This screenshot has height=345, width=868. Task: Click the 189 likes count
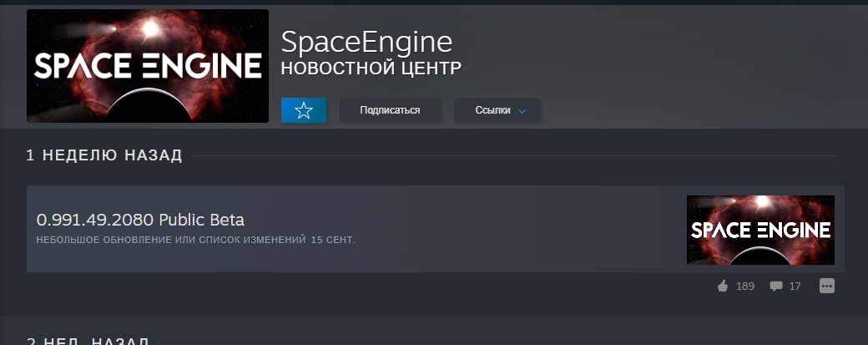tap(745, 287)
